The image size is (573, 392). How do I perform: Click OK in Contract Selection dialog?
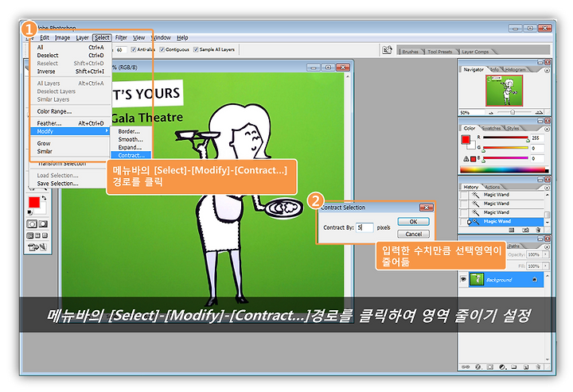coord(413,222)
